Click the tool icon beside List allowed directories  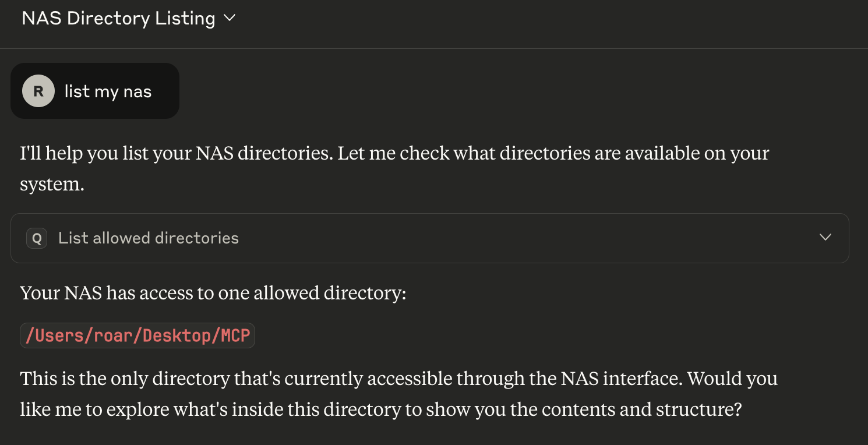pyautogui.click(x=37, y=238)
